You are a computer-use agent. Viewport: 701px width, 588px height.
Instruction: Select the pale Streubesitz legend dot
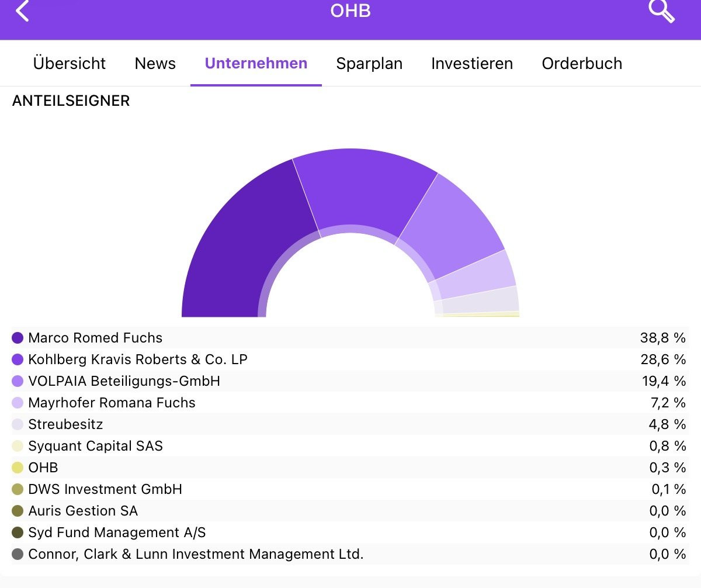pyautogui.click(x=16, y=424)
